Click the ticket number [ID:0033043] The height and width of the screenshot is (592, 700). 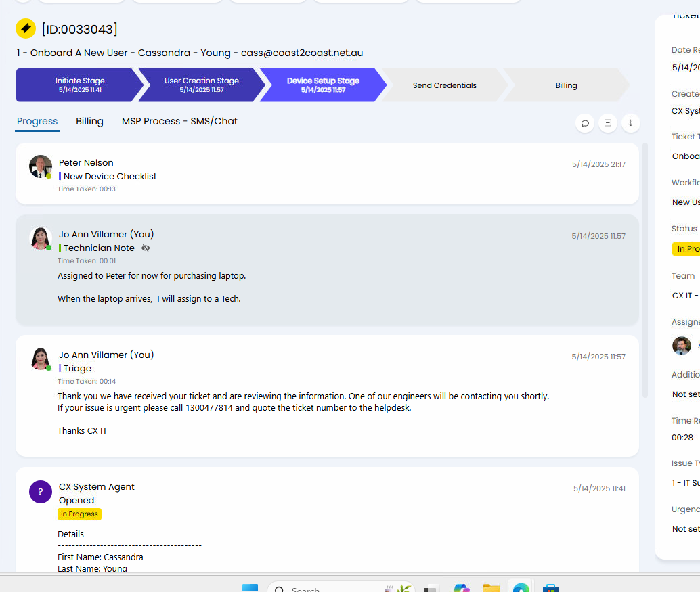tap(79, 30)
